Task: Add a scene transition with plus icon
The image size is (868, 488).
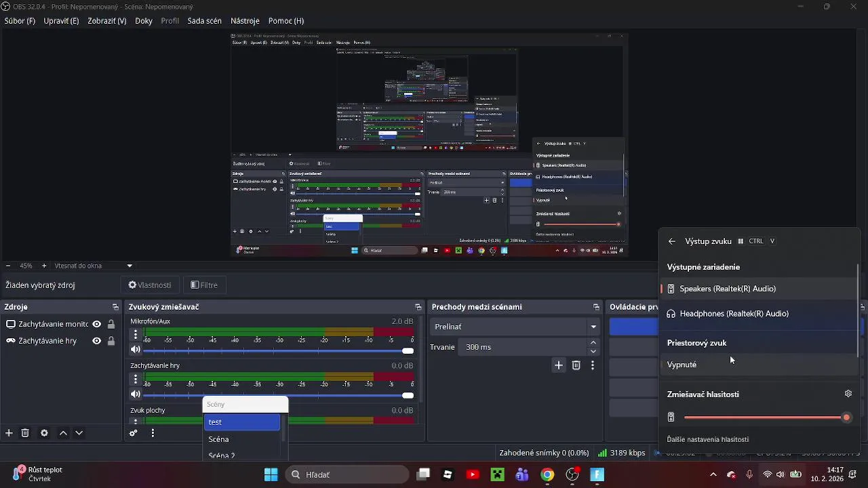Action: 559,365
